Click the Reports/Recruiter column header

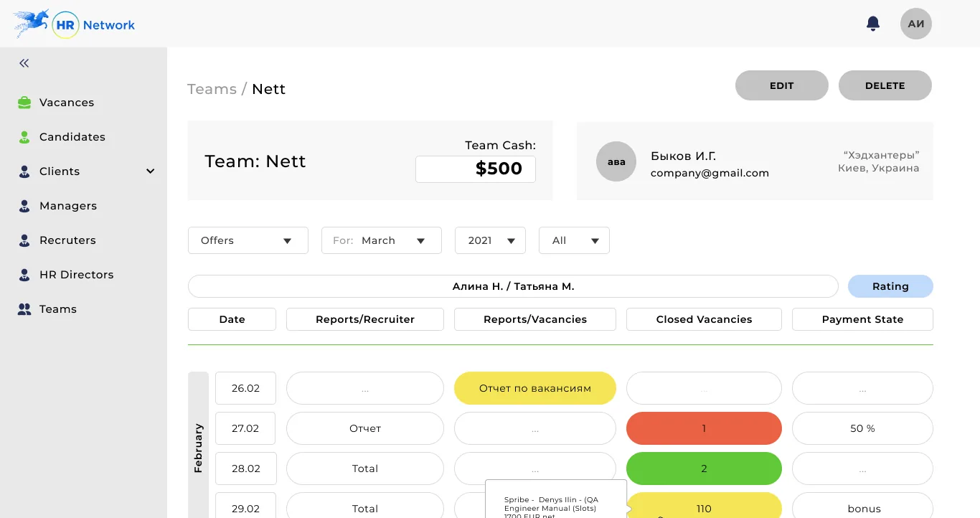tap(365, 319)
